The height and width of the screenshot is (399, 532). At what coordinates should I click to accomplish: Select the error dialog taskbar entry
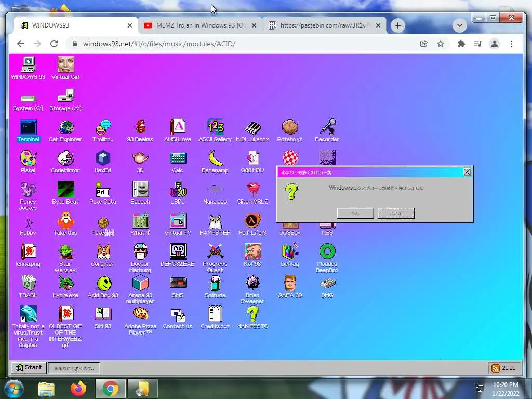click(74, 368)
